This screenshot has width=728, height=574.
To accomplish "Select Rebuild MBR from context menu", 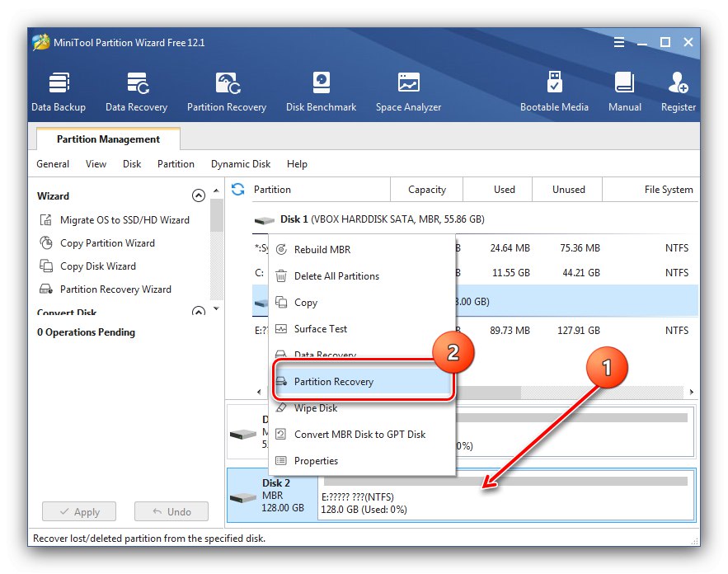I will [322, 250].
